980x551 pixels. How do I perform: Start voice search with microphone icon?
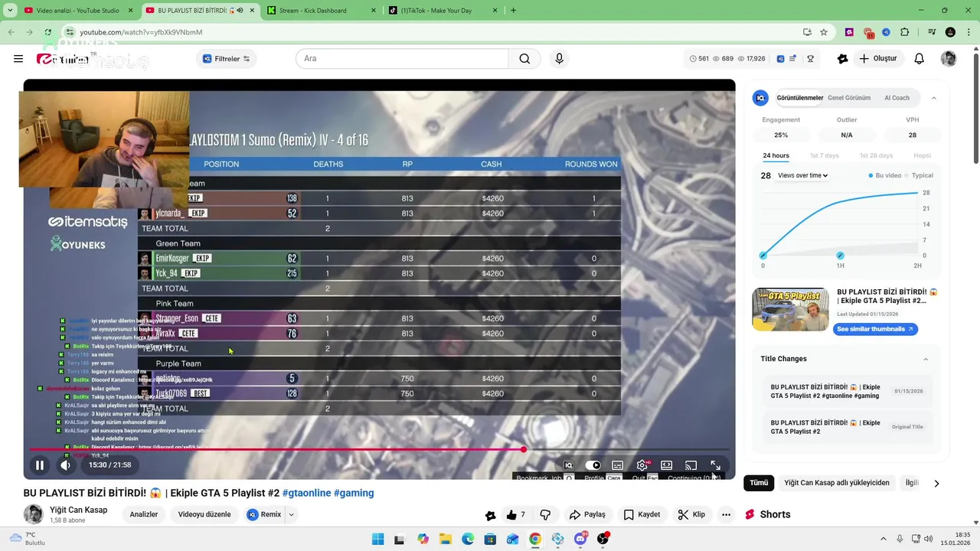pos(559,59)
